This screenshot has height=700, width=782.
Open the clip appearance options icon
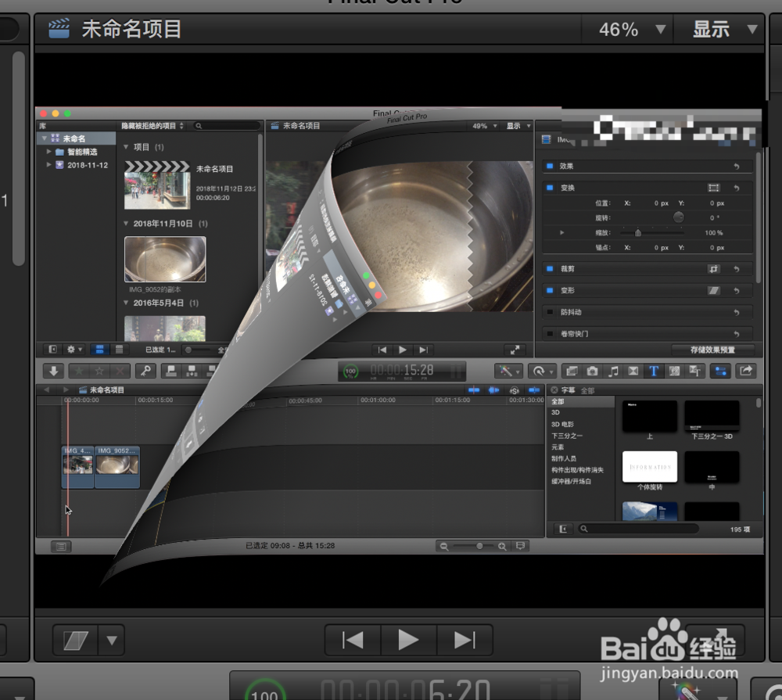pyautogui.click(x=520, y=546)
